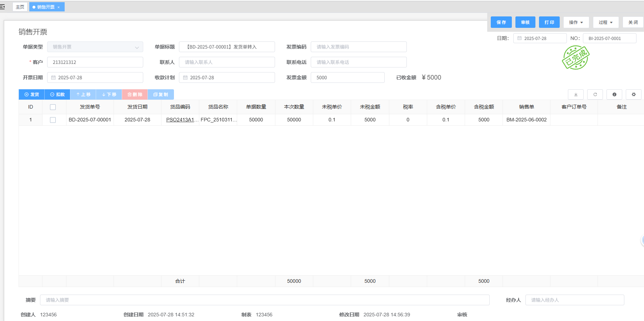The width and height of the screenshot is (644, 321).
Task: Click calendar icon in 收款计划 field
Action: [x=185, y=77]
